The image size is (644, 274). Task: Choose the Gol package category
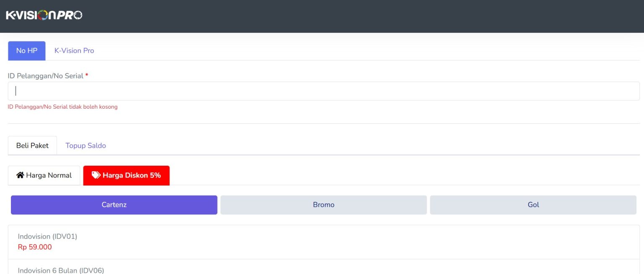click(x=533, y=205)
